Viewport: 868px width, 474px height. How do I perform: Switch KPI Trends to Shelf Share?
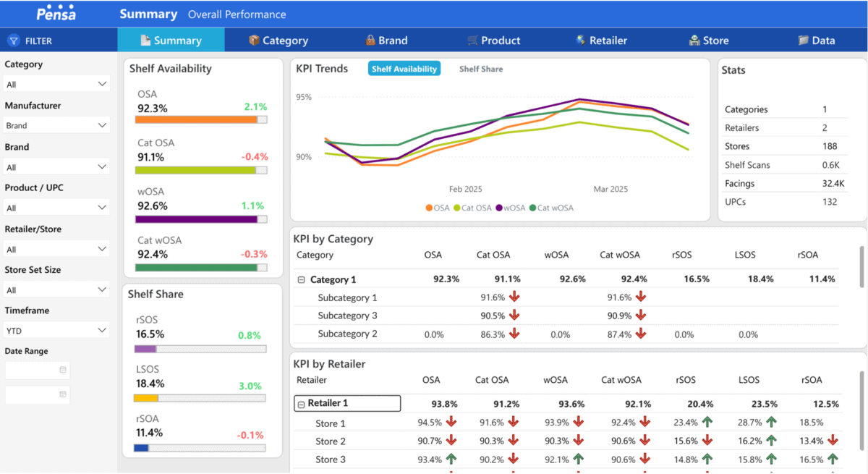[481, 69]
